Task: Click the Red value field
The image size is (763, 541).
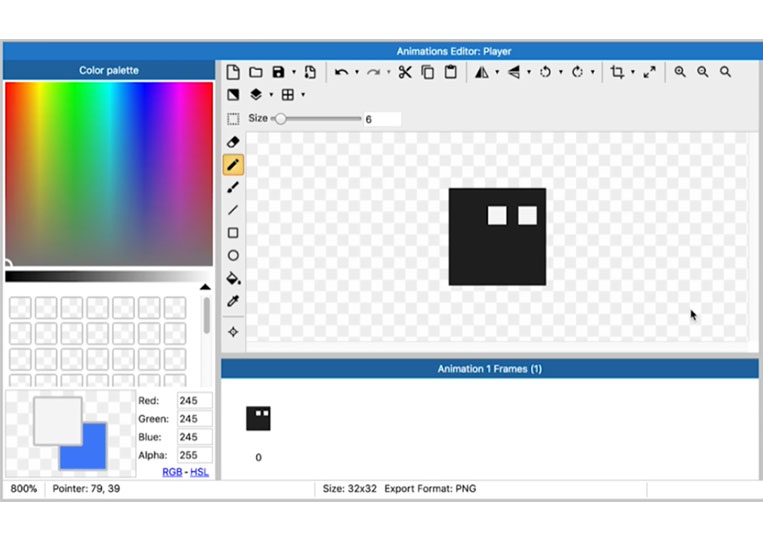Action: pyautogui.click(x=195, y=401)
